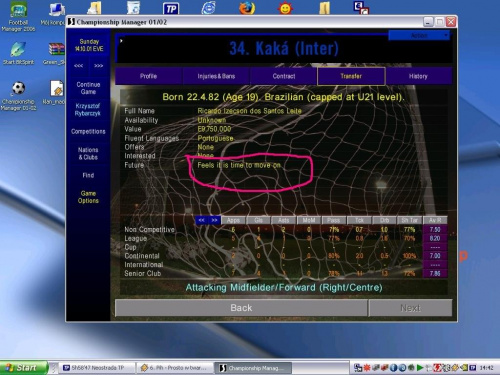Launch the Firefox desktop icon
The height and width of the screenshot is (375, 500).
click(247, 8)
